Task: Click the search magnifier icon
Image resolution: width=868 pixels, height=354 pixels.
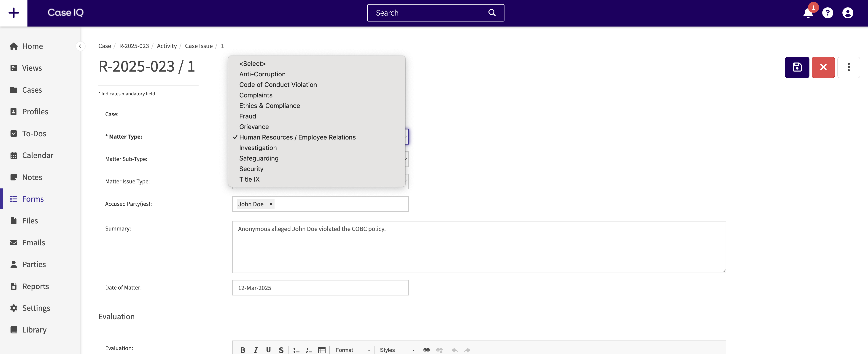Action: click(x=492, y=12)
